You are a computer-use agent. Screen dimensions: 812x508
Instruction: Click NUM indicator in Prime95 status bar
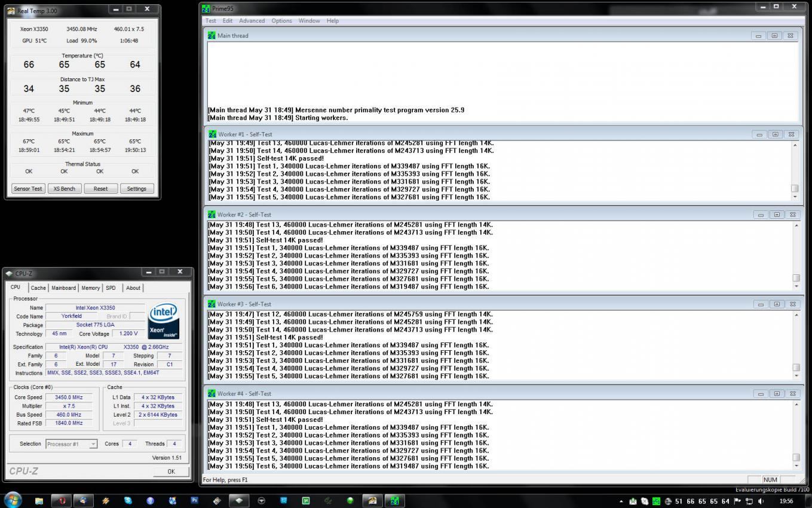tap(770, 480)
